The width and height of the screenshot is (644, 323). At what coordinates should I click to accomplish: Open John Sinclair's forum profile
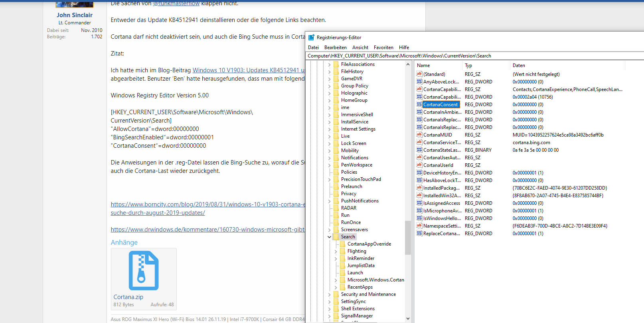tap(75, 15)
